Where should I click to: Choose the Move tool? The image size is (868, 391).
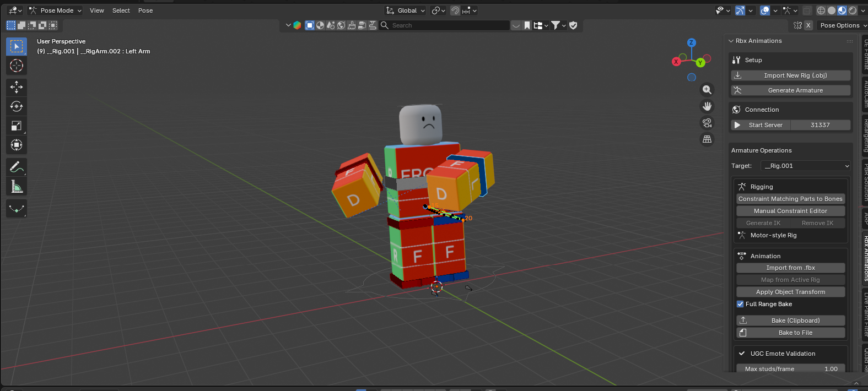coord(17,86)
